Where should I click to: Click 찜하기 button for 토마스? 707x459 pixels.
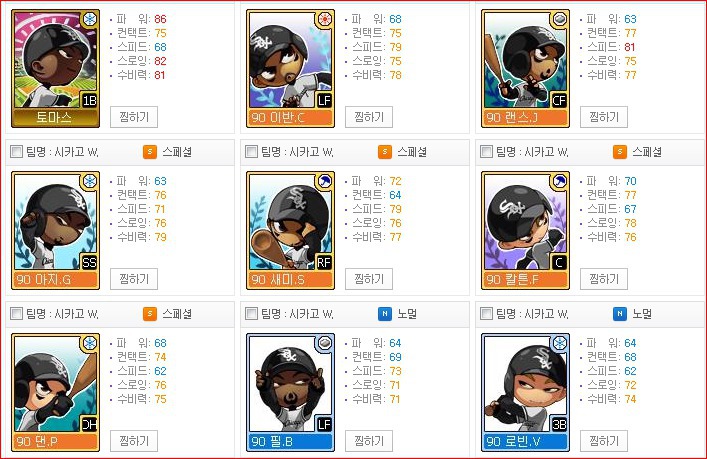(134, 117)
